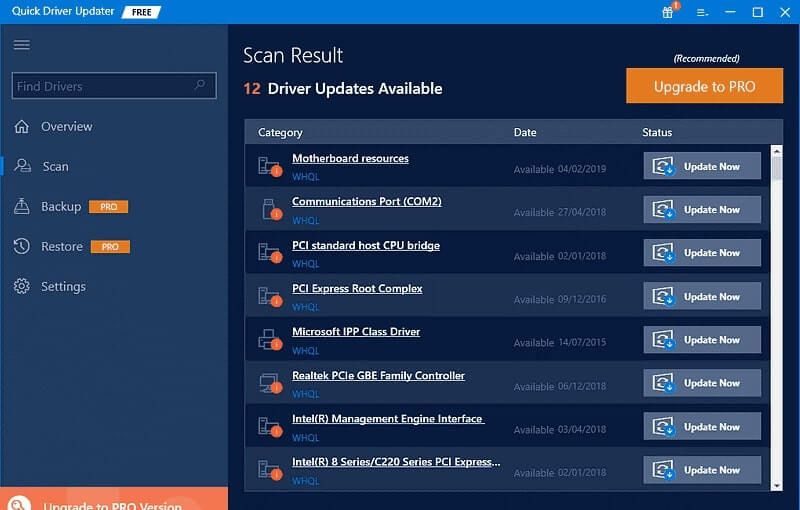Click the date 04/02/2019
Viewport: 800px width, 510px height.
point(582,169)
